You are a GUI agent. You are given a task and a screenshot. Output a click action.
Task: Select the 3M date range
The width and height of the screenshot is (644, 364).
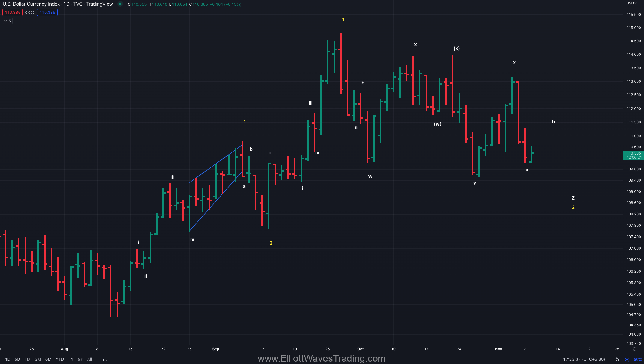click(x=38, y=359)
